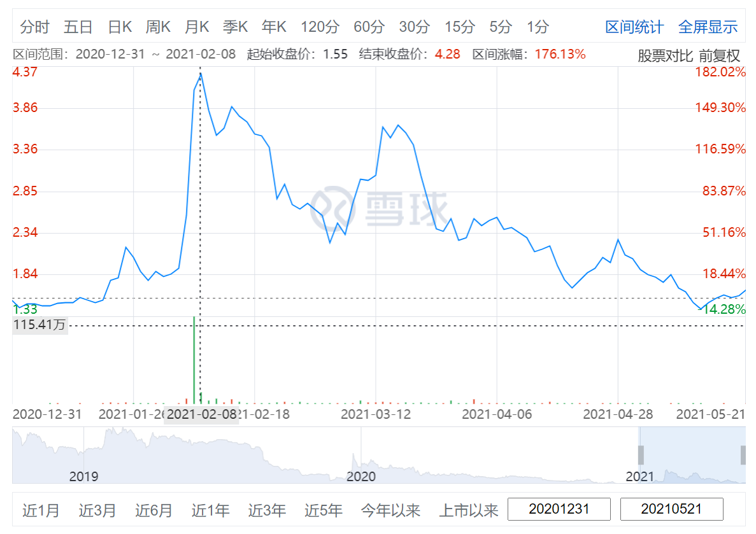
Task: Select 月K monthly chart tab
Action: tap(197, 27)
